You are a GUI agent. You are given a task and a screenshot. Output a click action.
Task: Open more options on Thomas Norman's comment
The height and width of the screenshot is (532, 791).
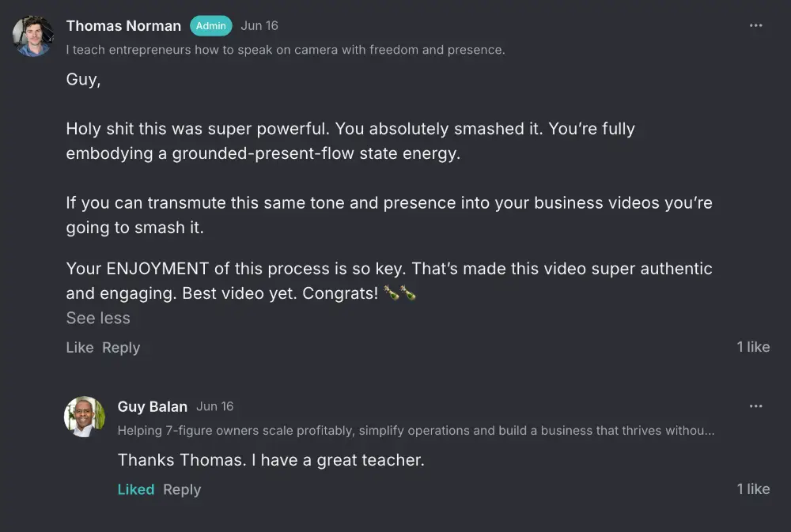[x=755, y=26]
